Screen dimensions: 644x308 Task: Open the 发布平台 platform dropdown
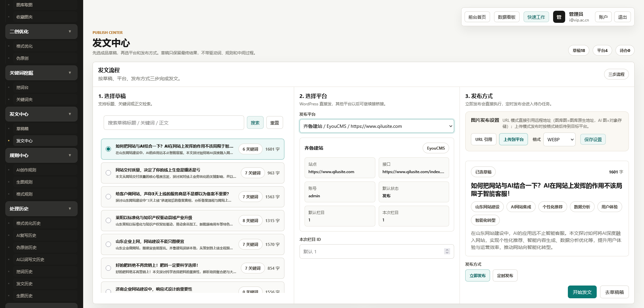377,126
